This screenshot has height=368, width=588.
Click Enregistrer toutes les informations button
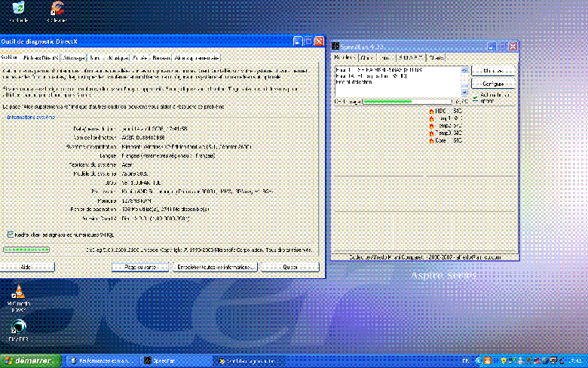point(216,267)
